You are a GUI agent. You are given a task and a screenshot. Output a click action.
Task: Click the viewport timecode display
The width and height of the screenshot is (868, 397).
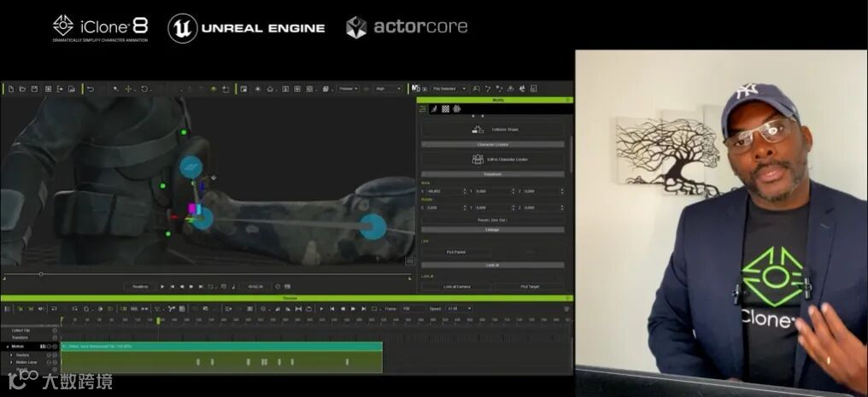[255, 286]
